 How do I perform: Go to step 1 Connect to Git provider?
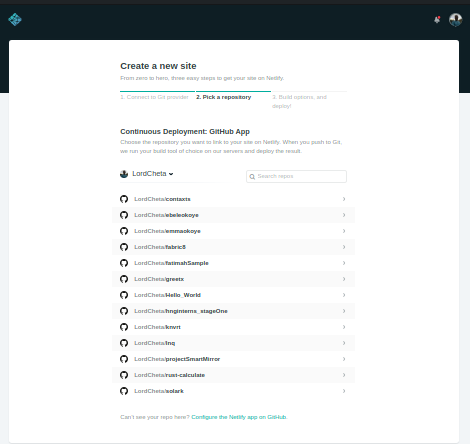point(154,97)
